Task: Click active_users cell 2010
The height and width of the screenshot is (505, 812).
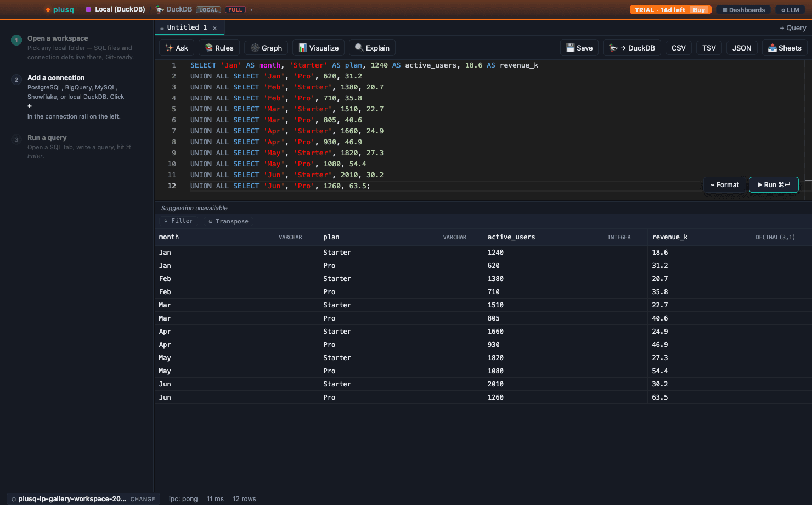Action: coord(565,384)
